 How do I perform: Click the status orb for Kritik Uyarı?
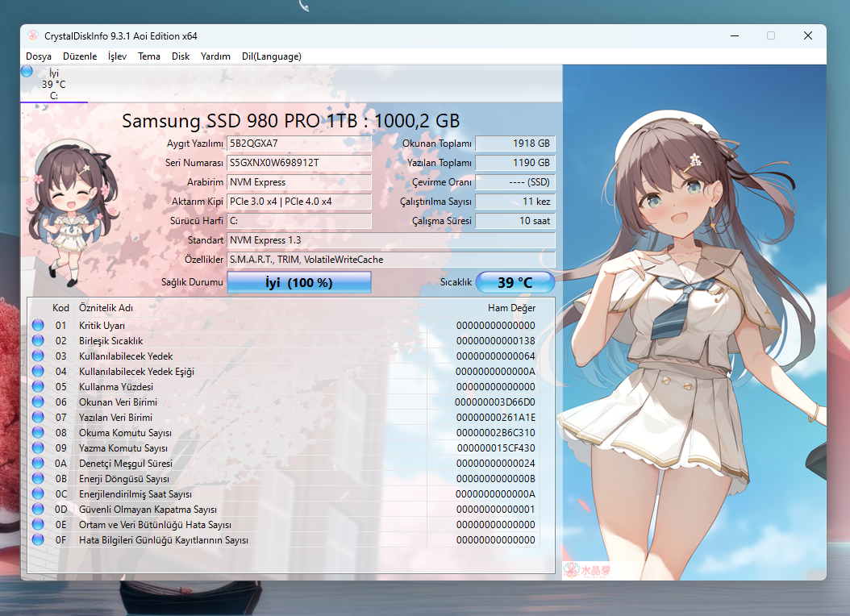pos(38,325)
